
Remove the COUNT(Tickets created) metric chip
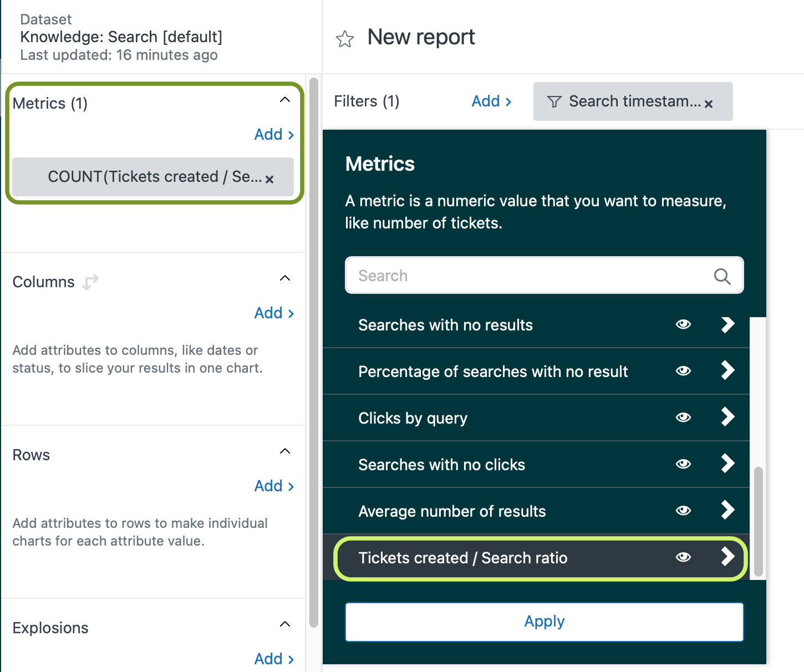click(x=269, y=179)
